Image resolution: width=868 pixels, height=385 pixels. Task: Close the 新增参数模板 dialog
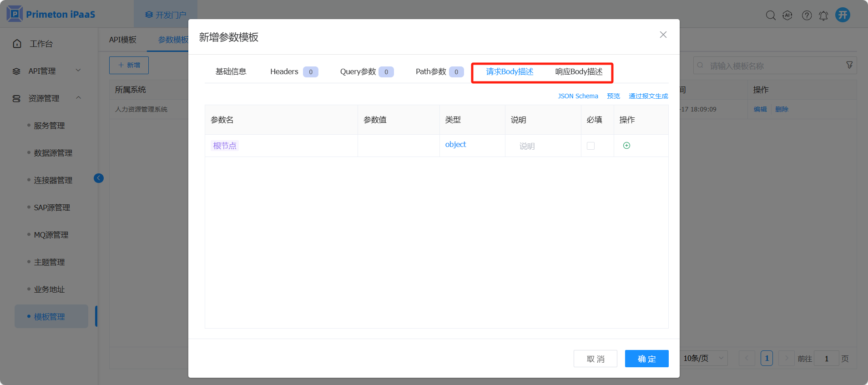click(x=663, y=35)
